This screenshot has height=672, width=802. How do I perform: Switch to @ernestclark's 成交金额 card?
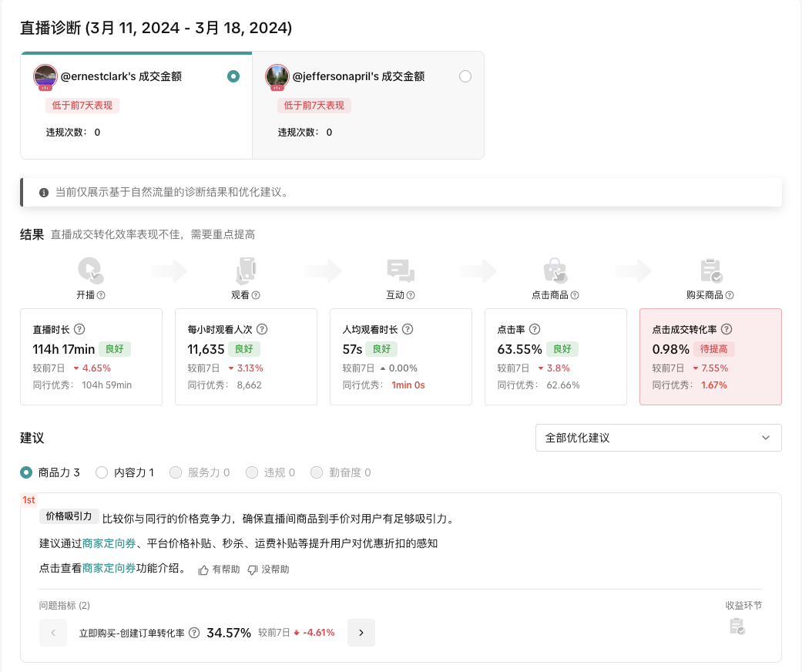tap(136, 105)
